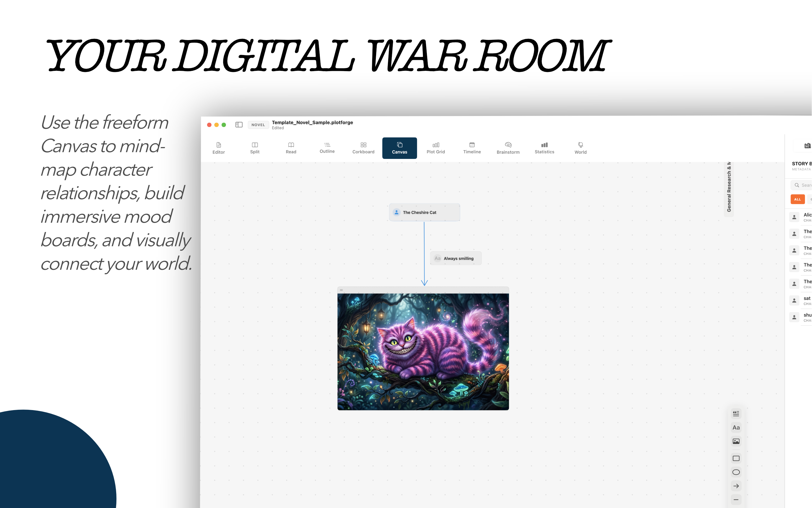Select The Cheshire Cat canvas node
This screenshot has height=508, width=812.
click(424, 212)
